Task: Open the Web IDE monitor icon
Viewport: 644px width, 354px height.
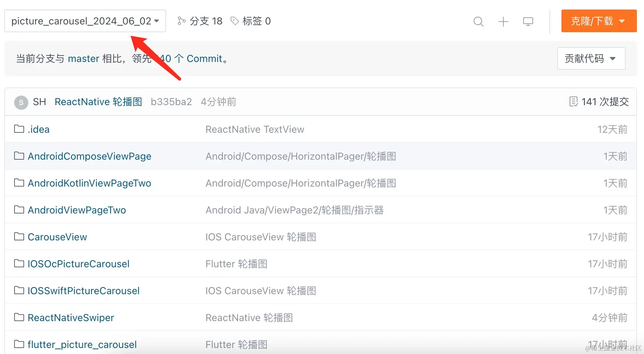Action: click(x=528, y=22)
